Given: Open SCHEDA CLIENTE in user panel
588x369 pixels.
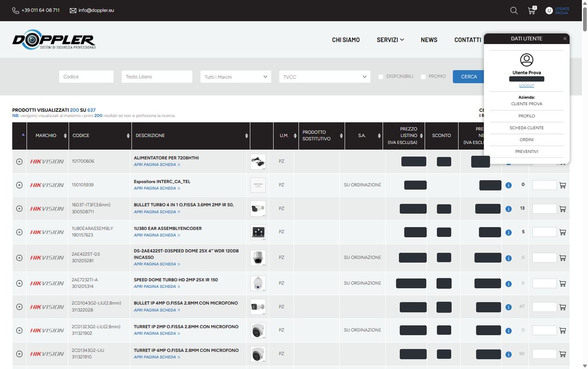Looking at the screenshot, I should coord(526,128).
